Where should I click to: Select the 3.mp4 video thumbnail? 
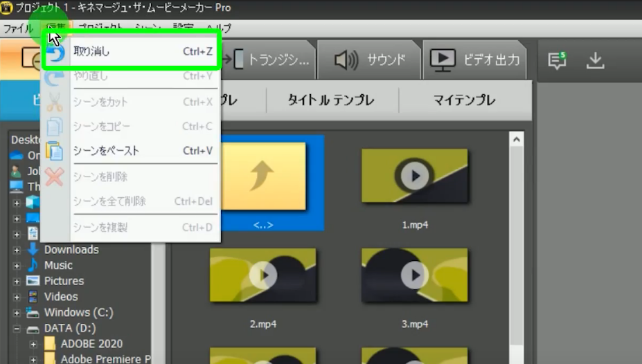click(414, 275)
